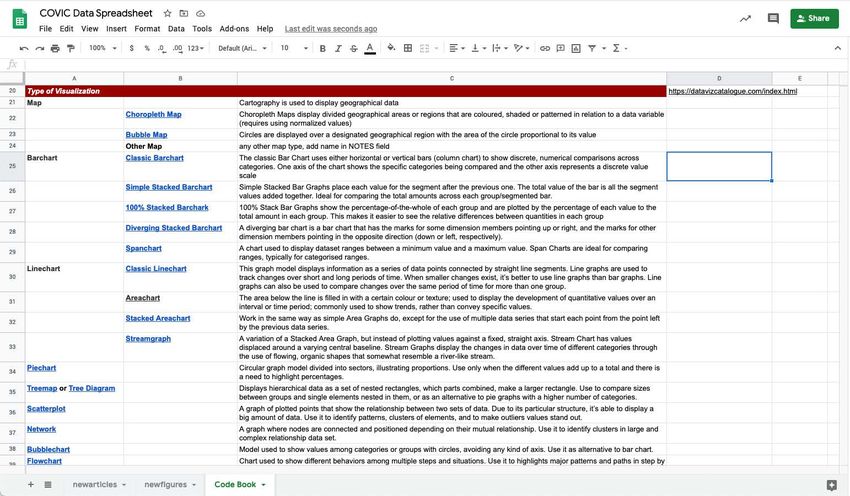850x496 pixels.
Task: Toggle italic formatting
Action: [338, 48]
